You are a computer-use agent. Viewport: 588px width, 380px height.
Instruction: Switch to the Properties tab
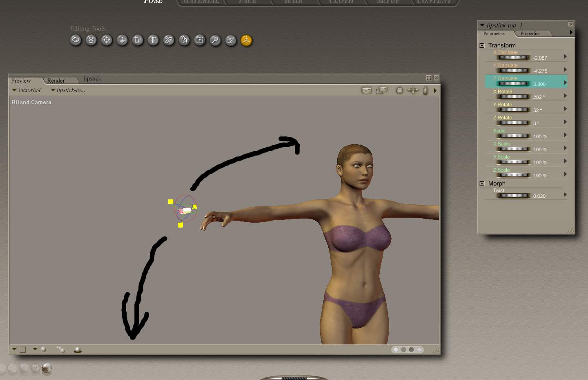pos(530,34)
